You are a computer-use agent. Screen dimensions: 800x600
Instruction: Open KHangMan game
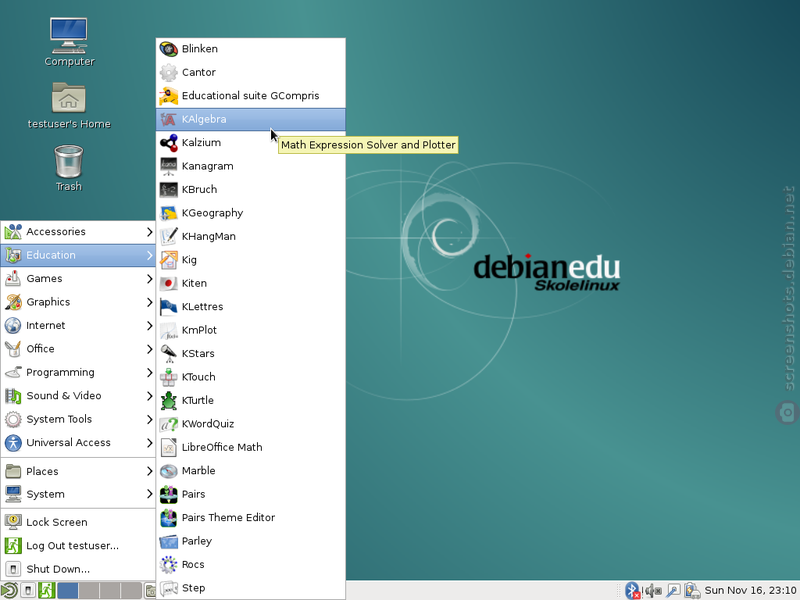pos(251,237)
